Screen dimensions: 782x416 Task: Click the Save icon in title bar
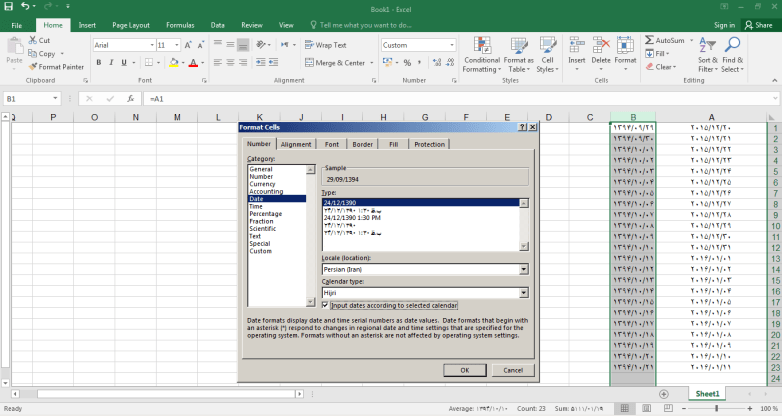click(x=8, y=6)
